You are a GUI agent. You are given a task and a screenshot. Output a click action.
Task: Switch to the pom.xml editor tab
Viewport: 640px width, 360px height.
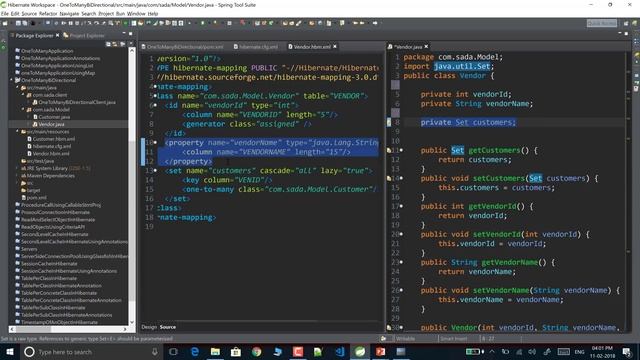(x=182, y=47)
